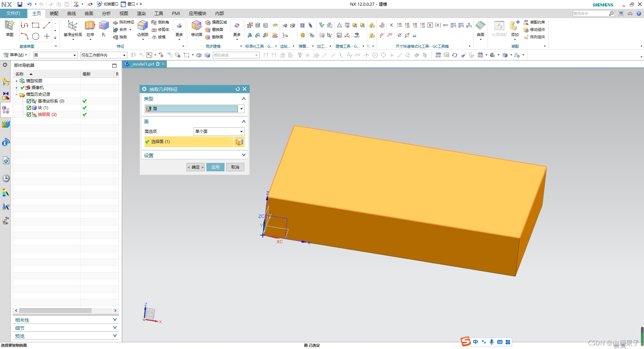Switch to the 装配 ribbon tab
This screenshot has width=644, height=349.
coord(54,13)
